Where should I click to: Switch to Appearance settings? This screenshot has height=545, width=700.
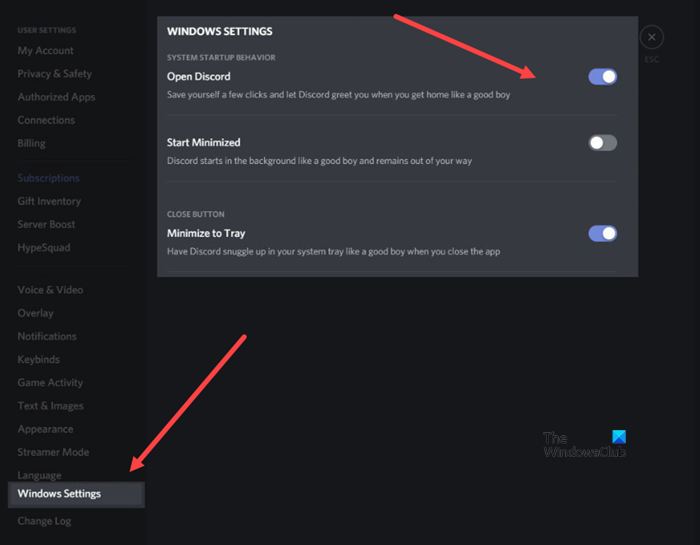46,429
